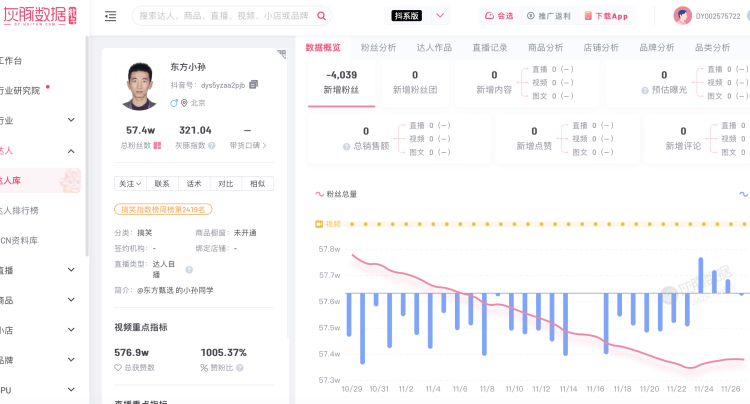Image resolution: width=750 pixels, height=404 pixels.
Task: Click the yellow 视频 marker icon
Action: (319, 224)
